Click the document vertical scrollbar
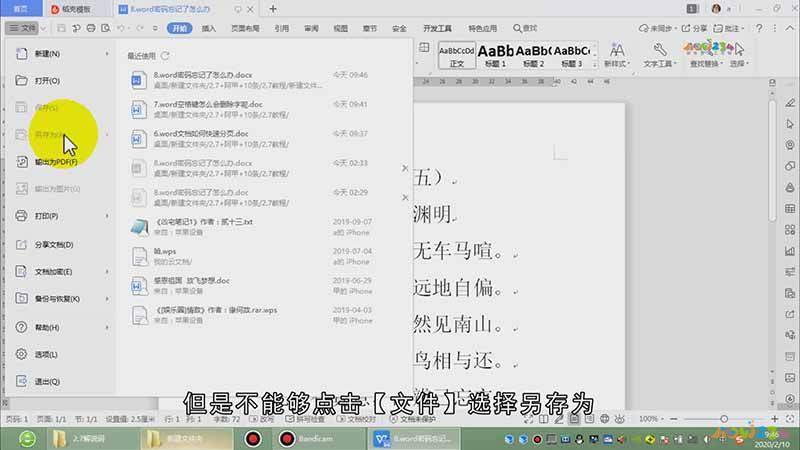The height and width of the screenshot is (450, 800). point(772,159)
